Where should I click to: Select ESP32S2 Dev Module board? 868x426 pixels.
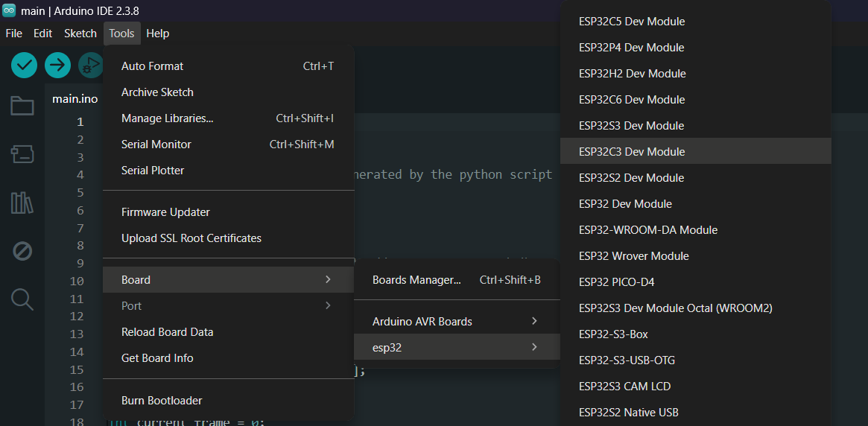(696, 177)
